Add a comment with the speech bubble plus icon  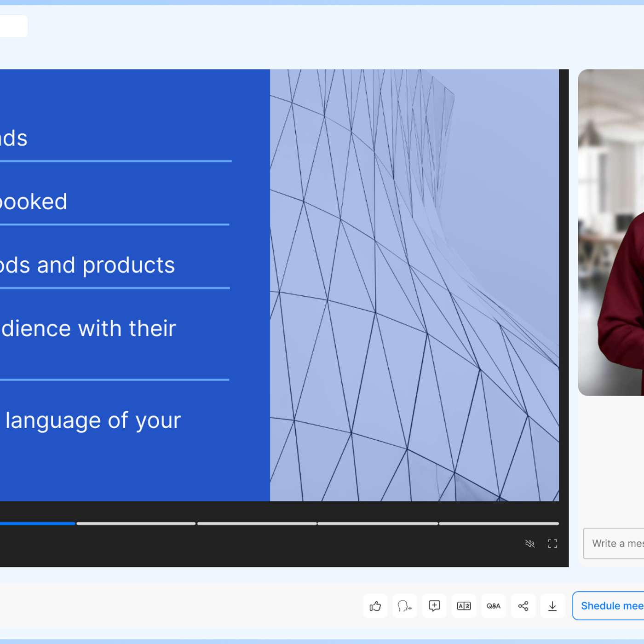[x=434, y=606]
